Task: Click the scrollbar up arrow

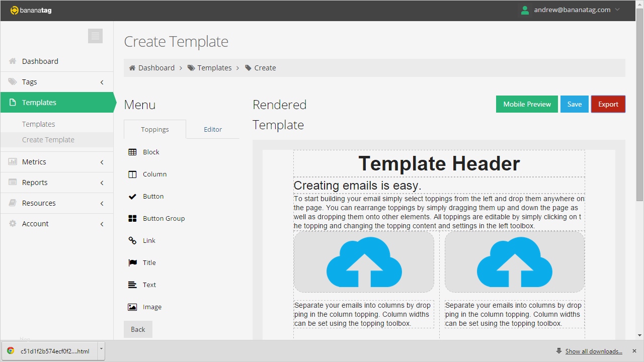Action: [x=639, y=4]
